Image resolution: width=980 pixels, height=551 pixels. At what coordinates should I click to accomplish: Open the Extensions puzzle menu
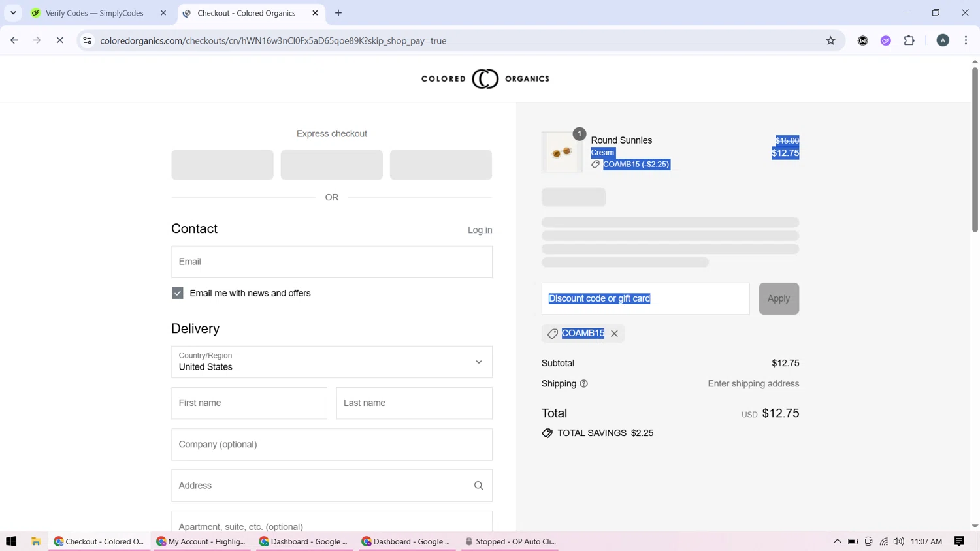(909, 40)
